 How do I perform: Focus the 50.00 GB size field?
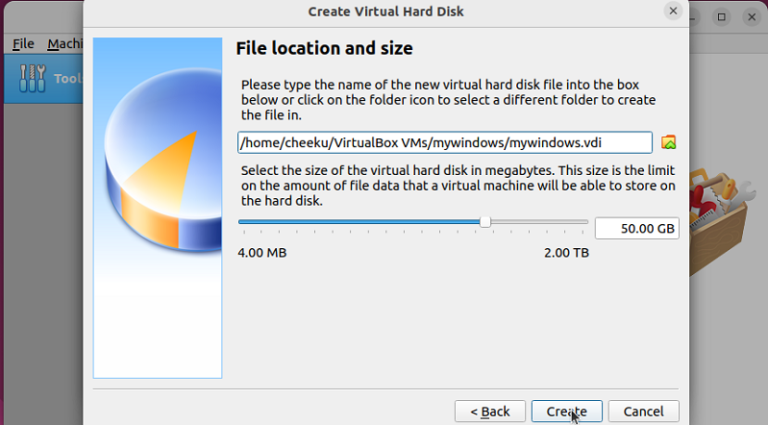636,228
